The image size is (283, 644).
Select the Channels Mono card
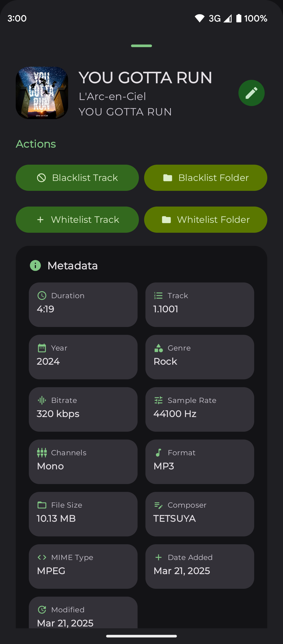[x=83, y=462]
